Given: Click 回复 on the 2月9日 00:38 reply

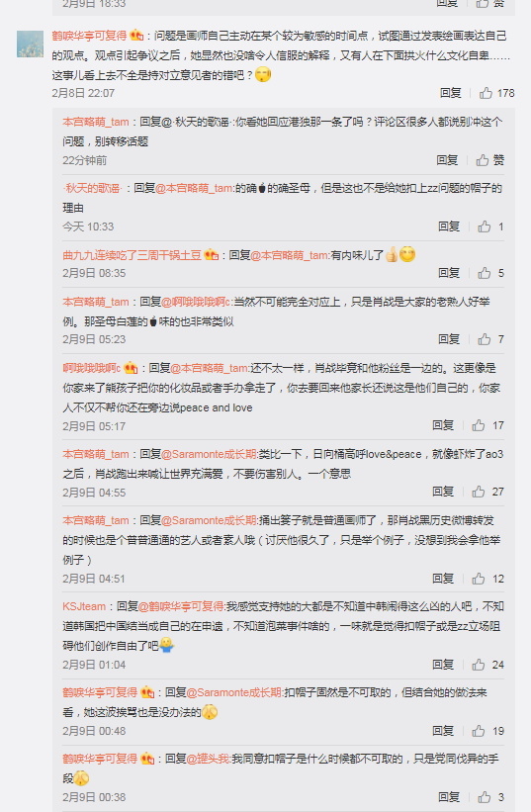Looking at the screenshot, I should pos(449,797).
